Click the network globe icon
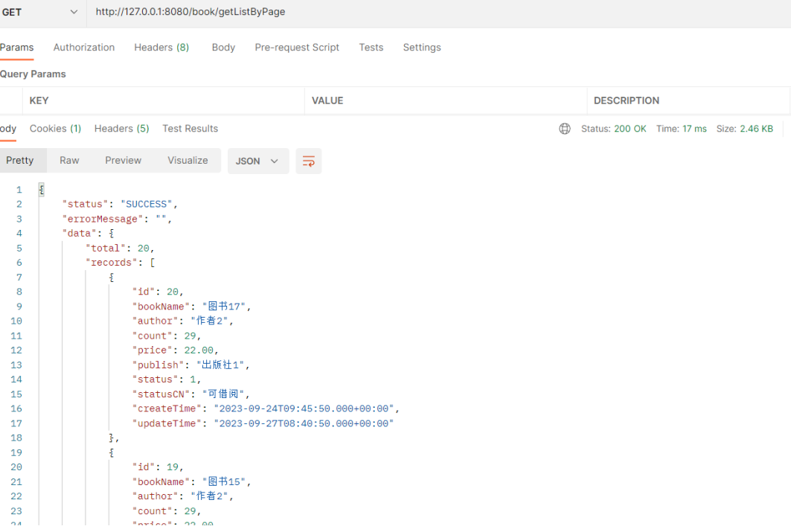This screenshot has width=791, height=532. tap(565, 129)
